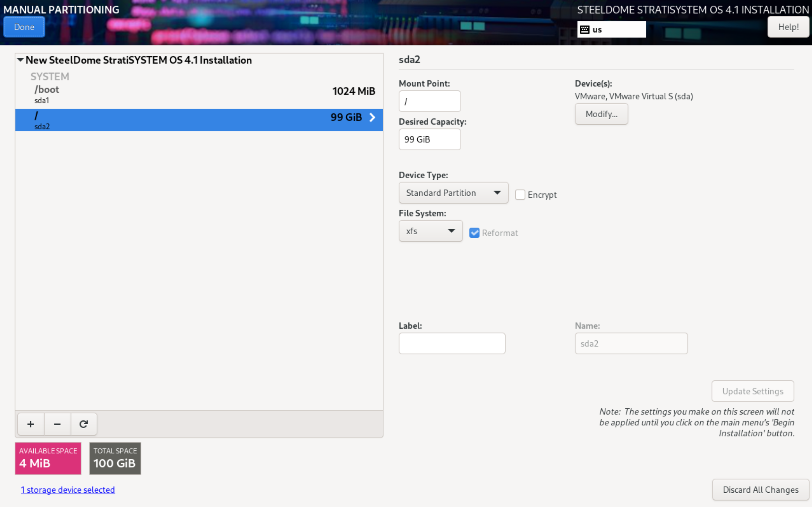
Task: Click the Modify... devices button
Action: (x=601, y=114)
